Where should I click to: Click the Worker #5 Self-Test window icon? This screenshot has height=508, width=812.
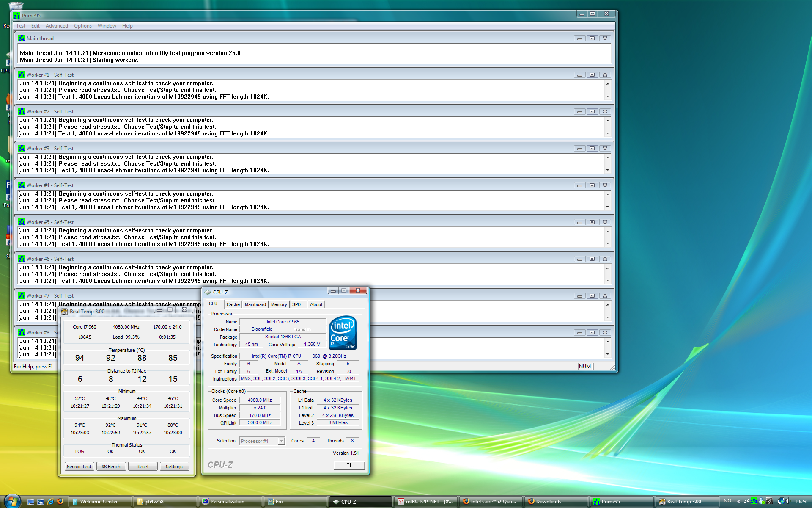[x=22, y=222]
